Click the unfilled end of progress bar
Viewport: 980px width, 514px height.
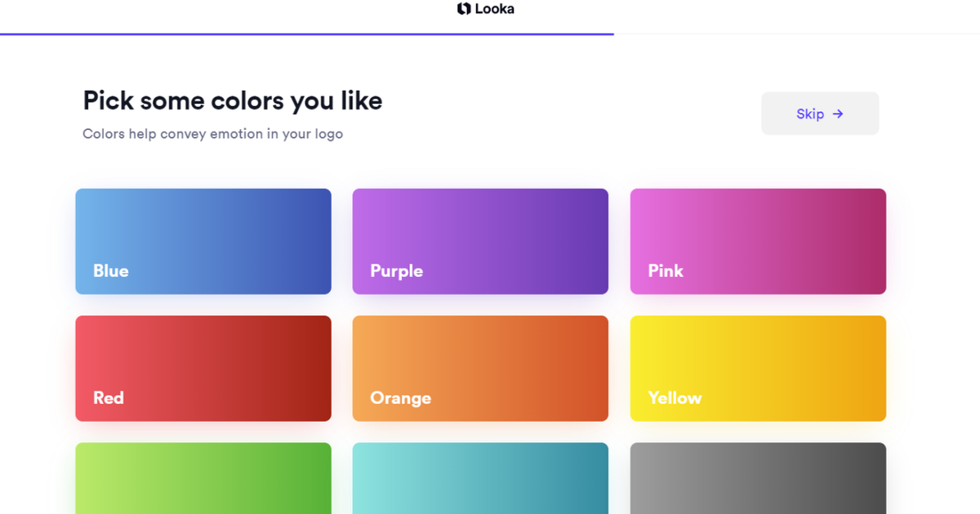[796, 34]
